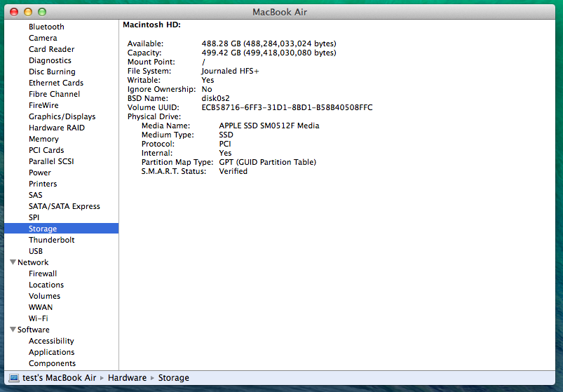Select SPI in the sidebar
The image size is (563, 392).
(x=34, y=217)
